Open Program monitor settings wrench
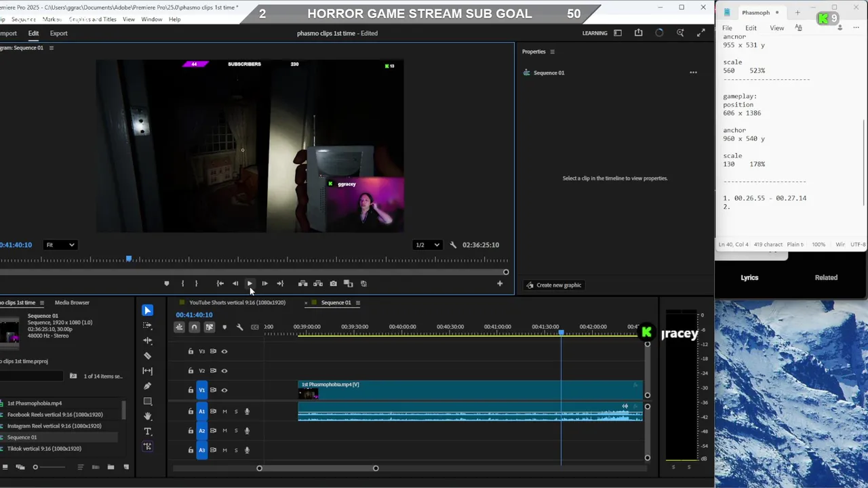The height and width of the screenshot is (488, 868). tap(453, 245)
